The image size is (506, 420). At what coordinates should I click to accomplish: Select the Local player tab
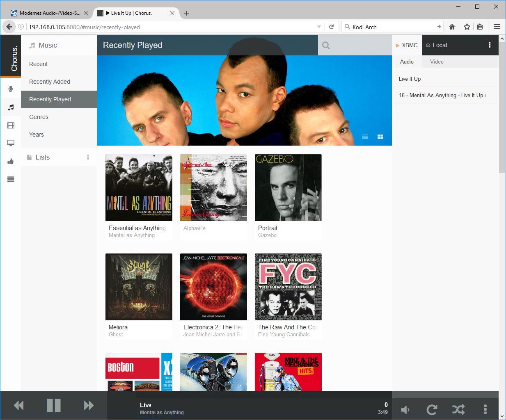click(437, 45)
